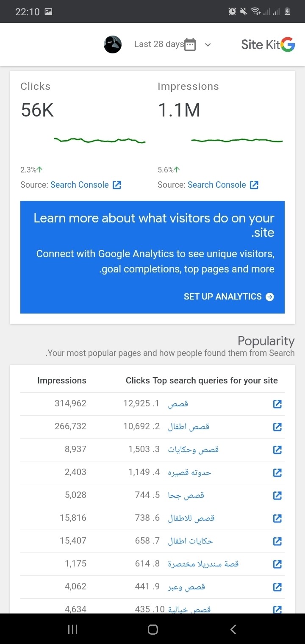Open external link icon for قصص اطفال query
This screenshot has height=644, width=305.
click(277, 427)
